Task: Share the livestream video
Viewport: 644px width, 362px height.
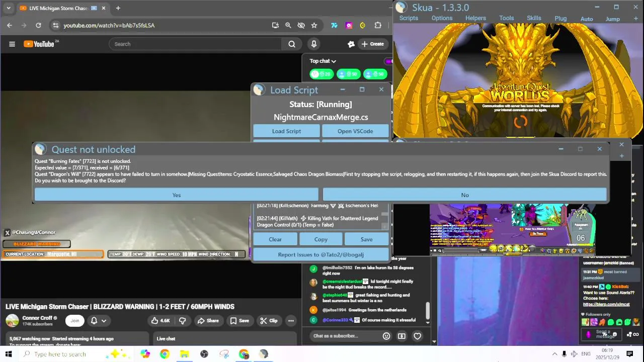Action: (208, 321)
